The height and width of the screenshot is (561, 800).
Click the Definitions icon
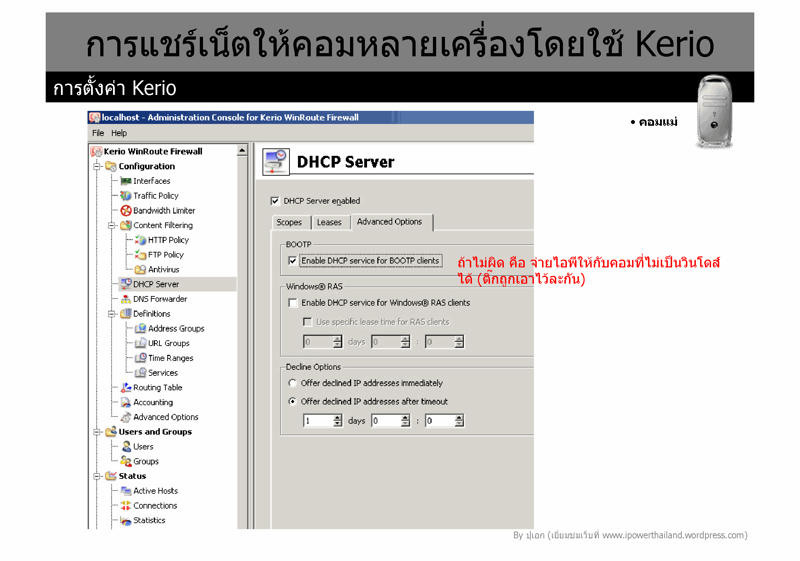coord(126,314)
